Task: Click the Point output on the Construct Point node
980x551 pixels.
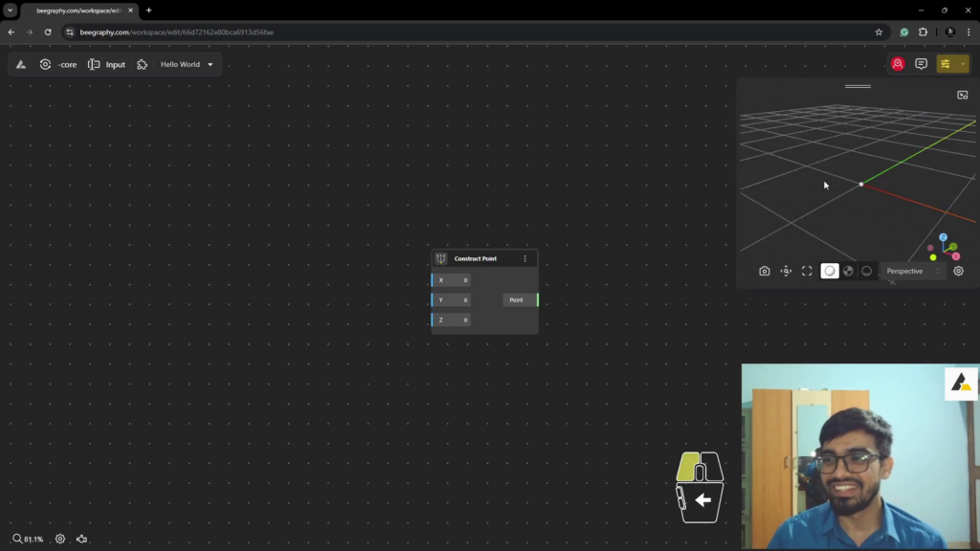Action: [518, 299]
